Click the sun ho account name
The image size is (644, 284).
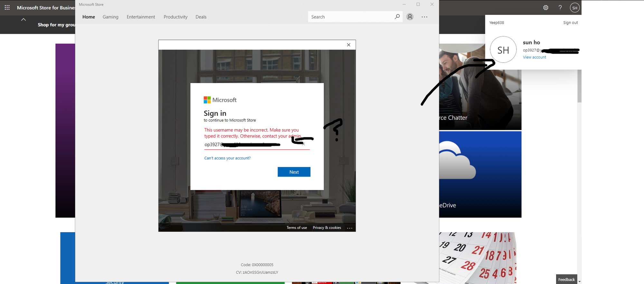coord(531,43)
